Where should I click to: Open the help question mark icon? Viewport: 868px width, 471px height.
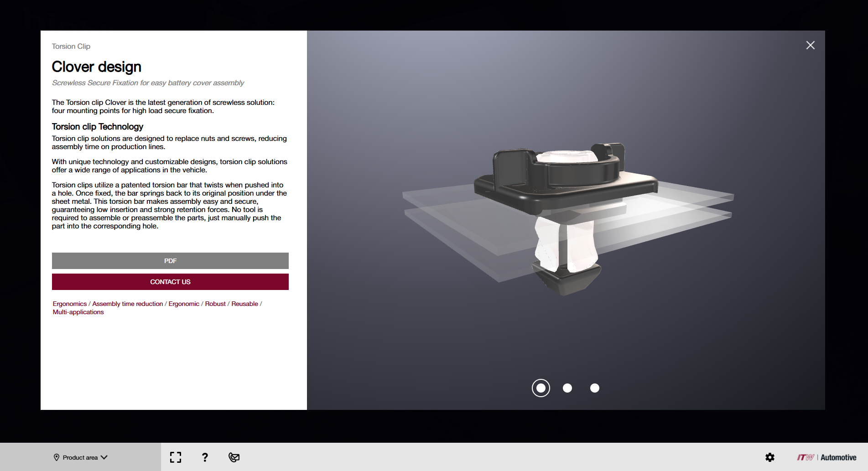pyautogui.click(x=205, y=457)
